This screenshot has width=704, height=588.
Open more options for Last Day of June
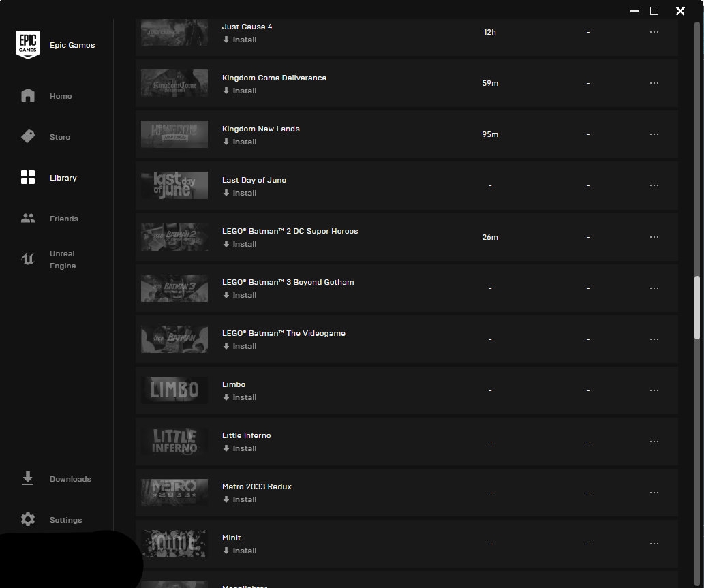(x=654, y=185)
